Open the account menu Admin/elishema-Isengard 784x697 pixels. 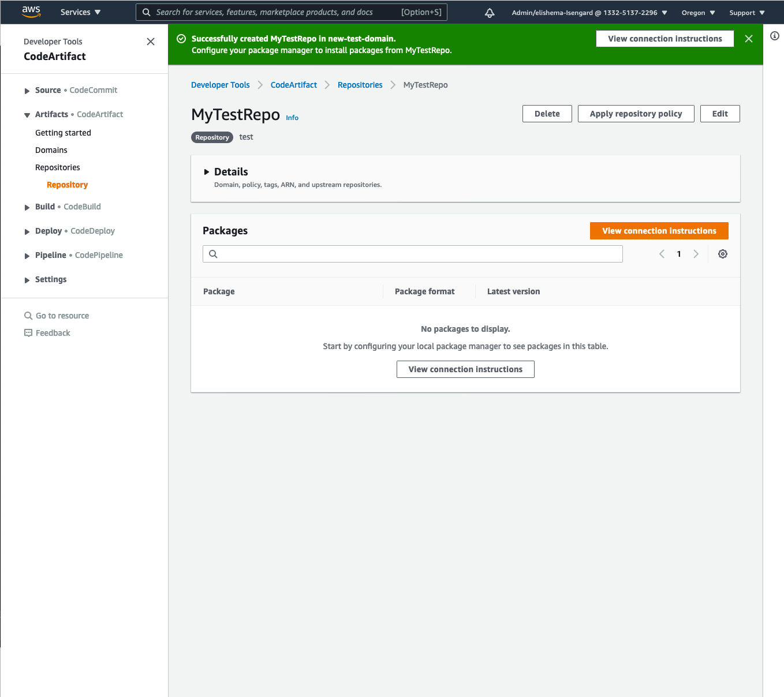[x=589, y=13]
